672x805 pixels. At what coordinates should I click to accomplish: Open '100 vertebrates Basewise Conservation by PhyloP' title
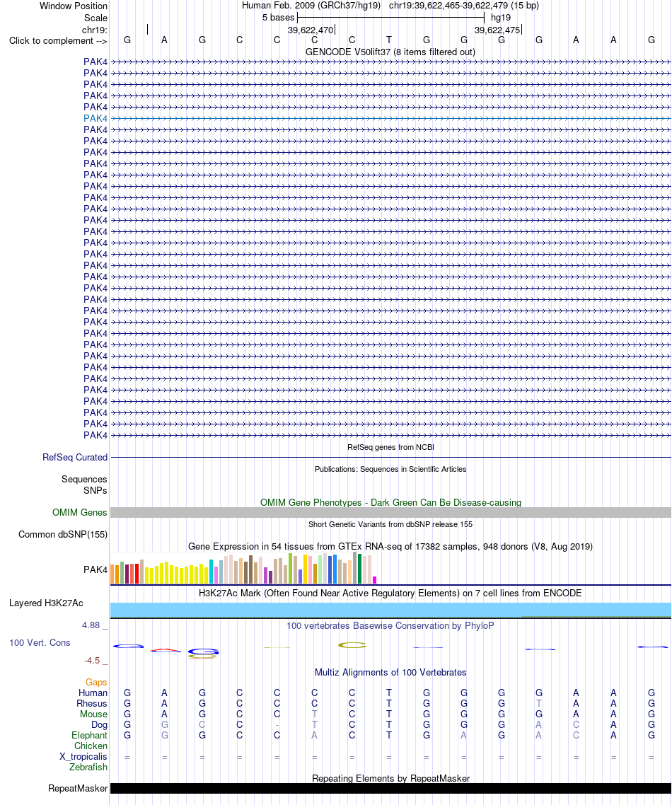pos(390,626)
